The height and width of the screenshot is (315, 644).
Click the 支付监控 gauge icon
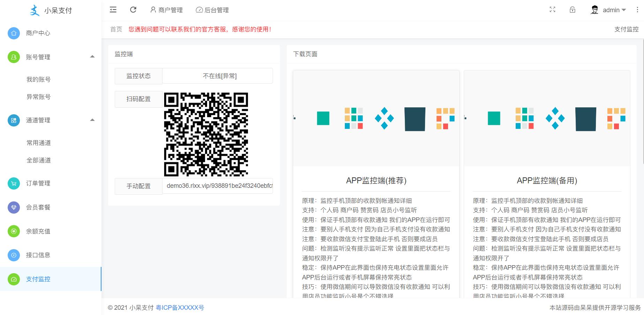coord(14,279)
